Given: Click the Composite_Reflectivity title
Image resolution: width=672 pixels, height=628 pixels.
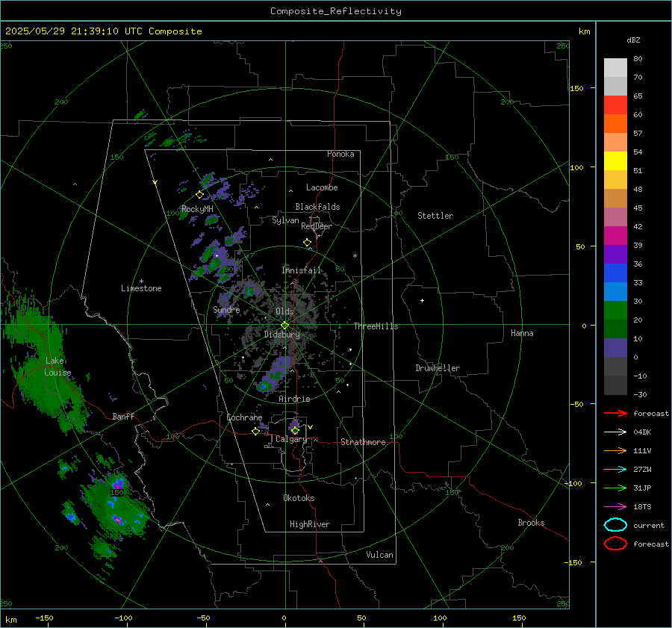Looking at the screenshot, I should click(336, 11).
